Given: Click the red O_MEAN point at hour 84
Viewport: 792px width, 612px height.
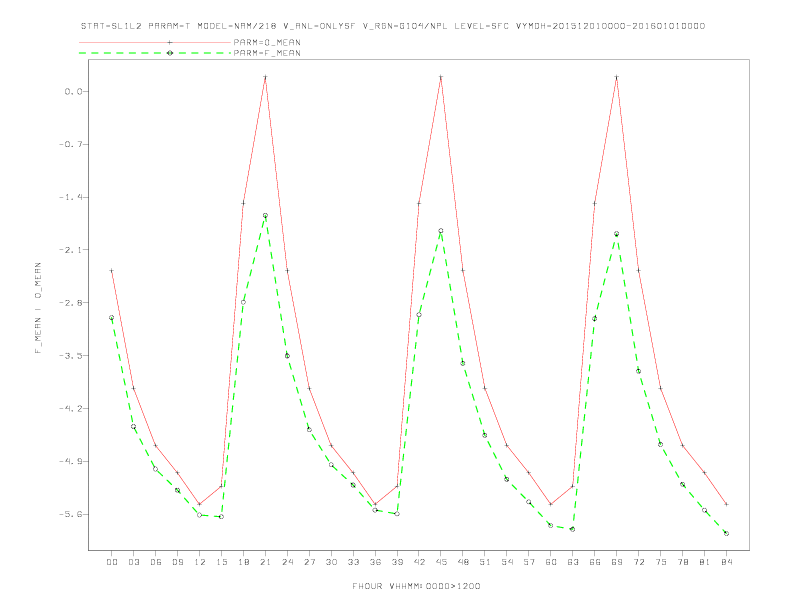Looking at the screenshot, I should (726, 504).
